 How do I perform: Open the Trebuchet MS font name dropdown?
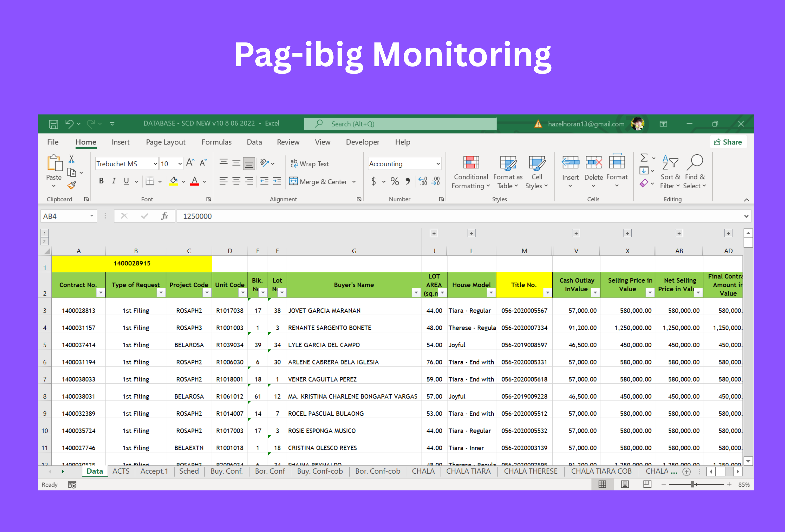point(155,164)
